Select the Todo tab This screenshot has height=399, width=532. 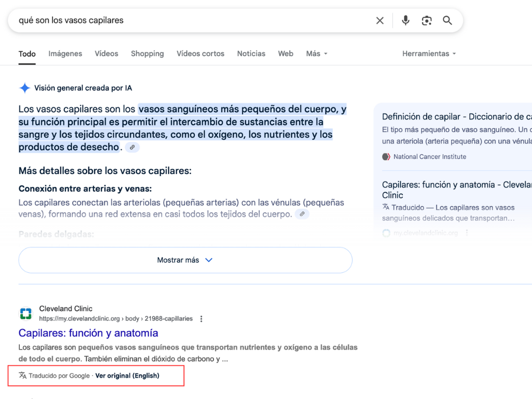27,54
